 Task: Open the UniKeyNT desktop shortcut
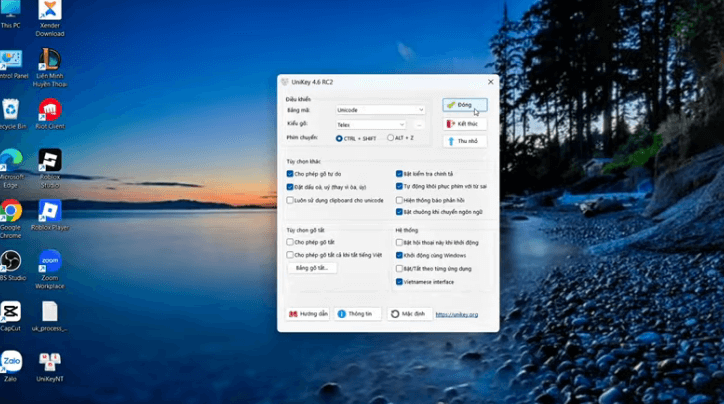point(50,362)
